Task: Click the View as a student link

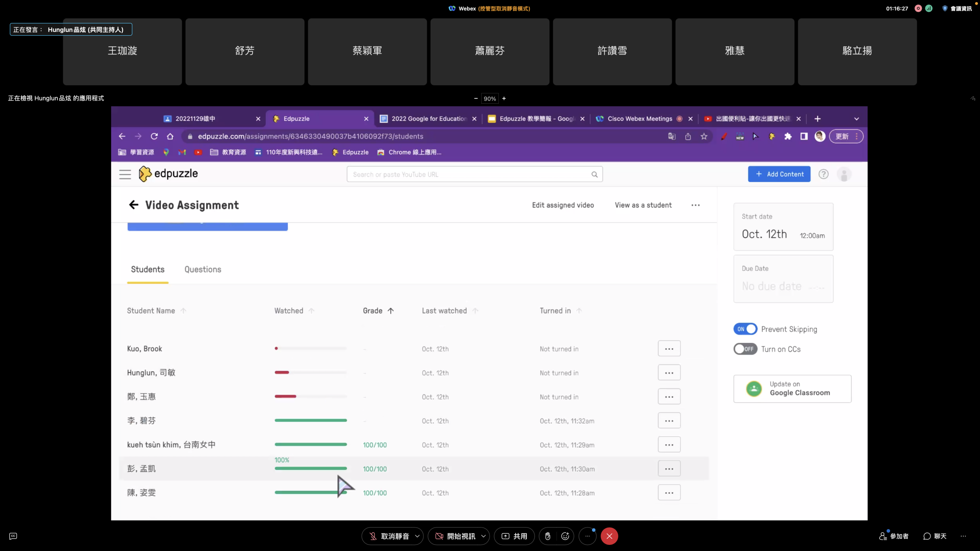Action: click(x=643, y=205)
